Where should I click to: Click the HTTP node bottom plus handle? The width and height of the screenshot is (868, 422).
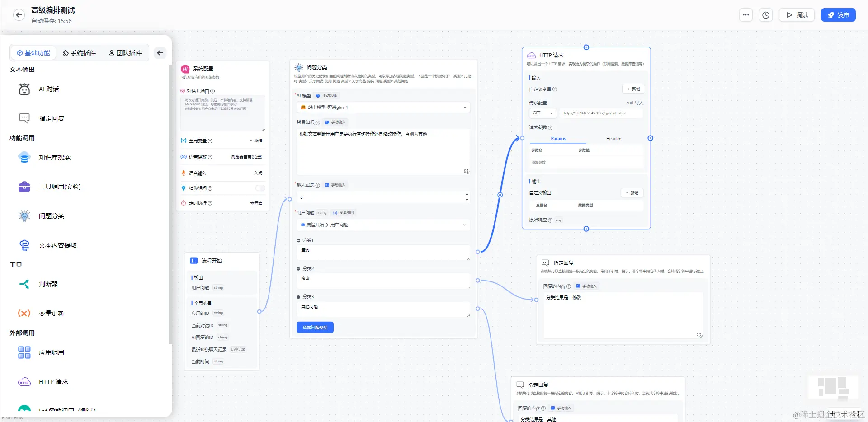[586, 229]
